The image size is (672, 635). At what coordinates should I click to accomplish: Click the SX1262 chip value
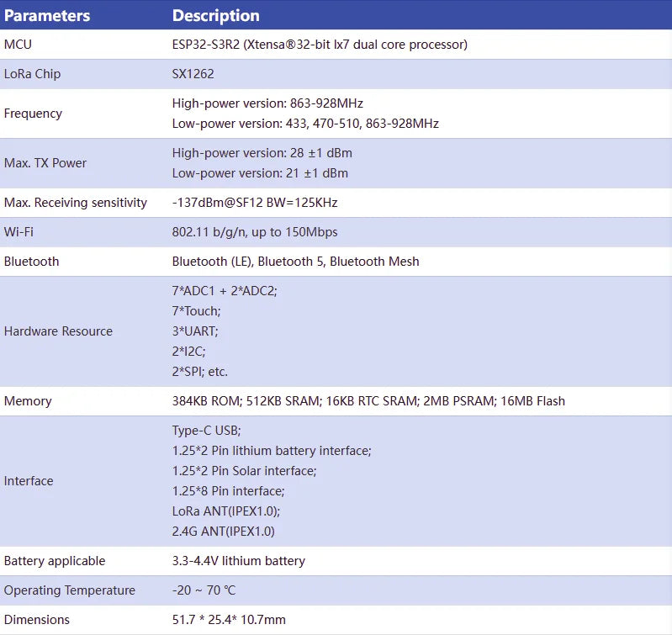[193, 74]
